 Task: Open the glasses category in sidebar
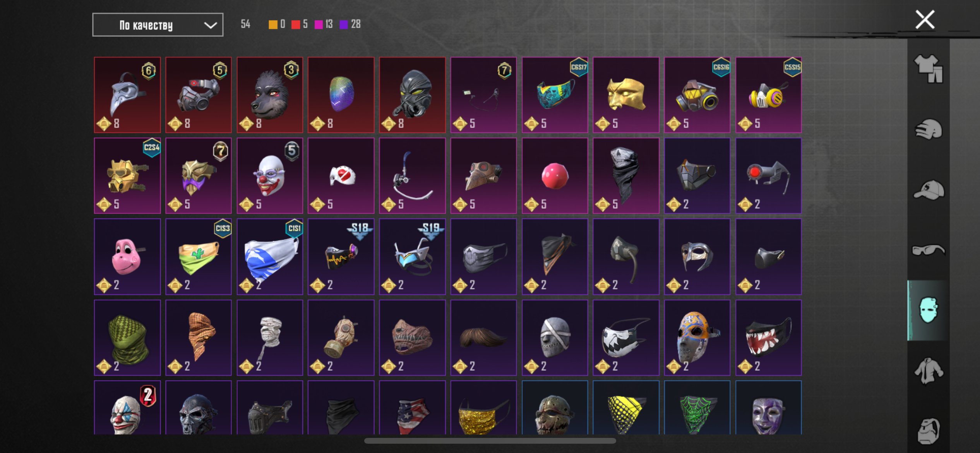(929, 250)
